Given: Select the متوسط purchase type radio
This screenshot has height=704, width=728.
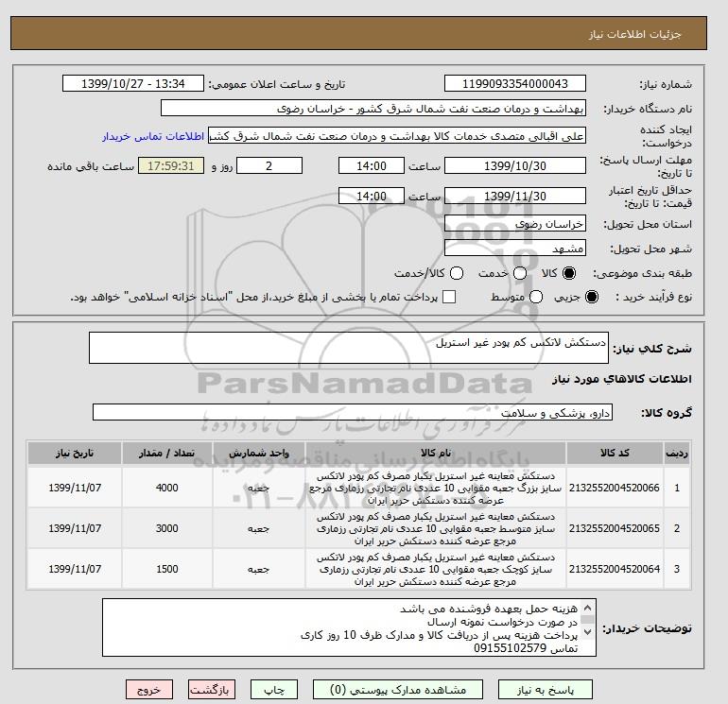Looking at the screenshot, I should tap(536, 297).
